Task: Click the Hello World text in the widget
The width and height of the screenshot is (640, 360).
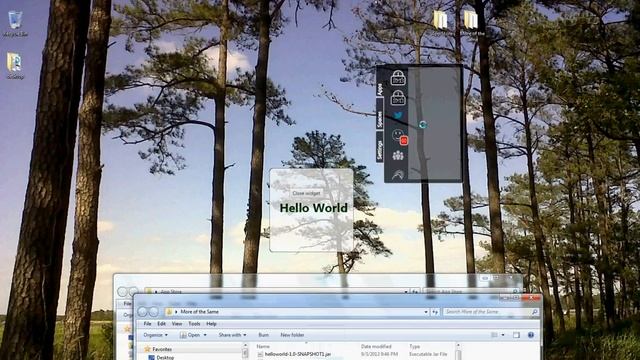Action: click(313, 208)
